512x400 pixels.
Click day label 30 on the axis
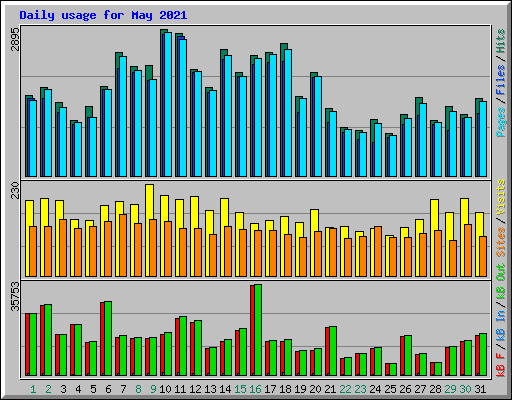pos(465,389)
